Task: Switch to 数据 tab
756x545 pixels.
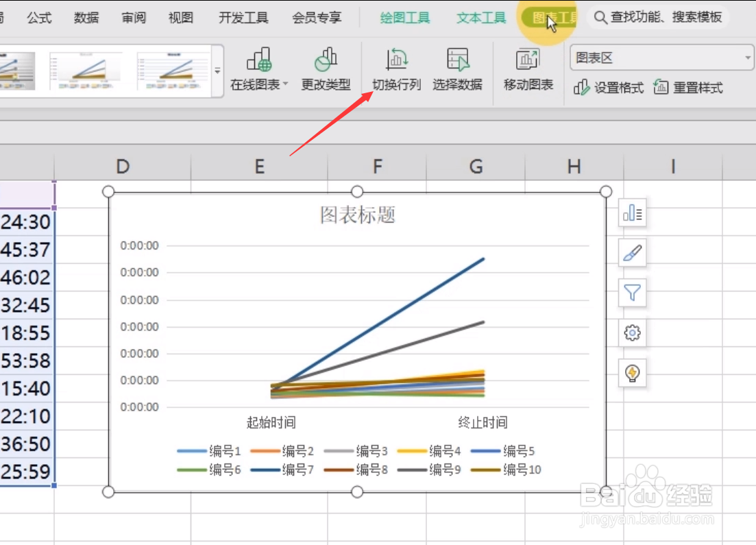Action: (x=86, y=18)
